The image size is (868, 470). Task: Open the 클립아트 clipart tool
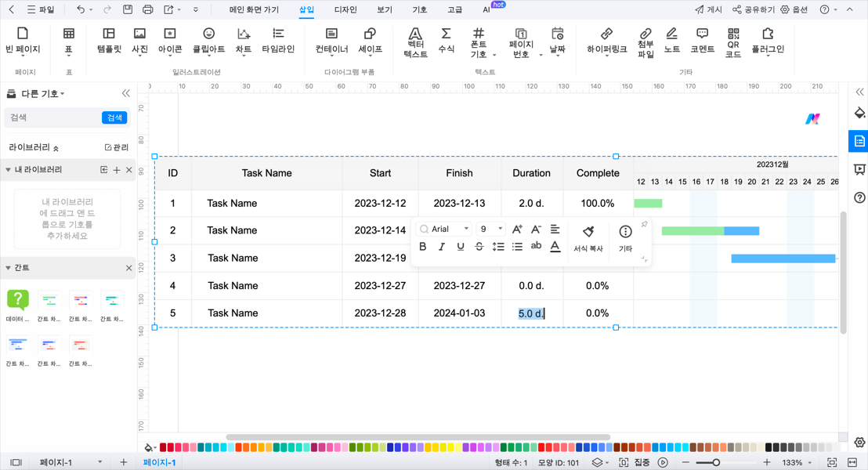tap(208, 41)
